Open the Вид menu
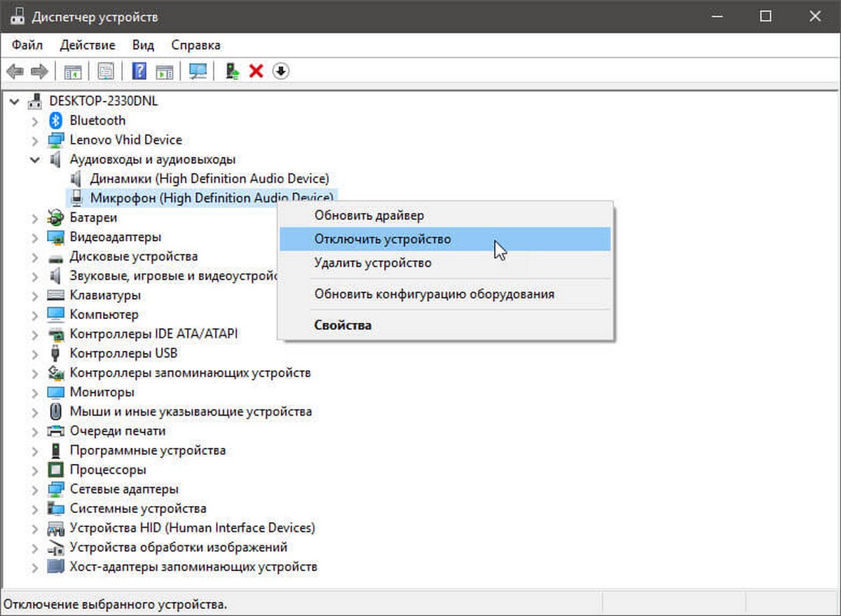Viewport: 841px width, 616px height. 143,45
